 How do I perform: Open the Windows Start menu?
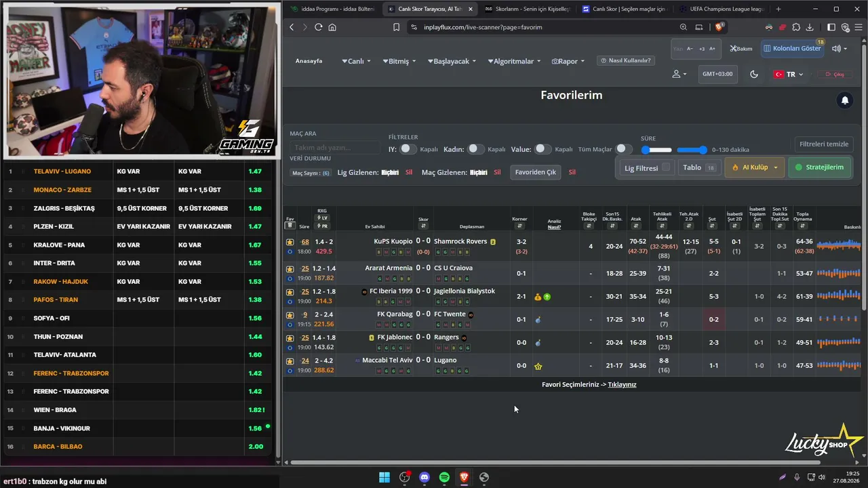pyautogui.click(x=384, y=477)
